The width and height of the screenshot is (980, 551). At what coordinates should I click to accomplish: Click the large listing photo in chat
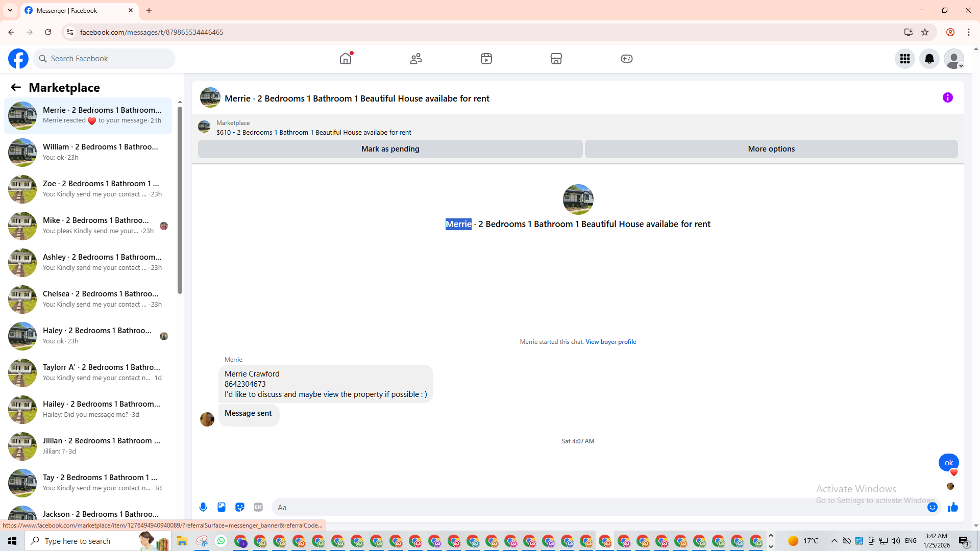578,199
